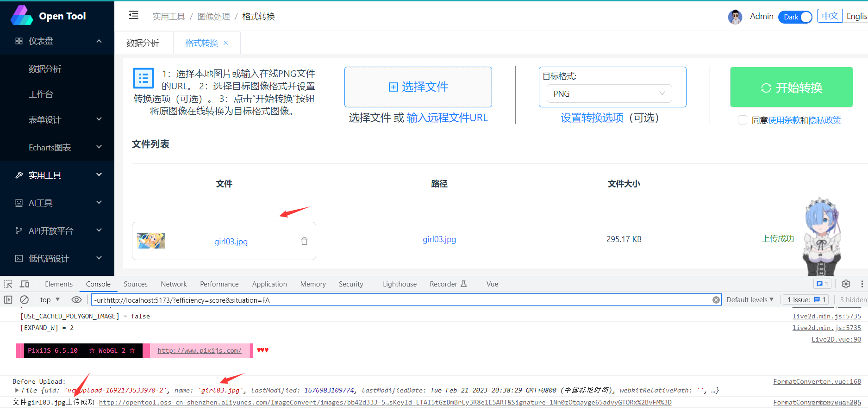
Task: Switch to the DevTools Elements tab
Action: 59,284
